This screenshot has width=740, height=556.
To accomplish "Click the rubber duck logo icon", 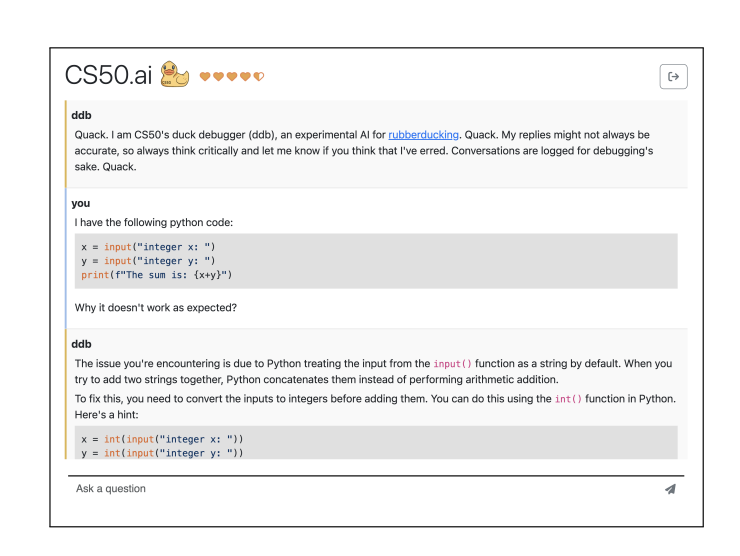I will [x=174, y=75].
